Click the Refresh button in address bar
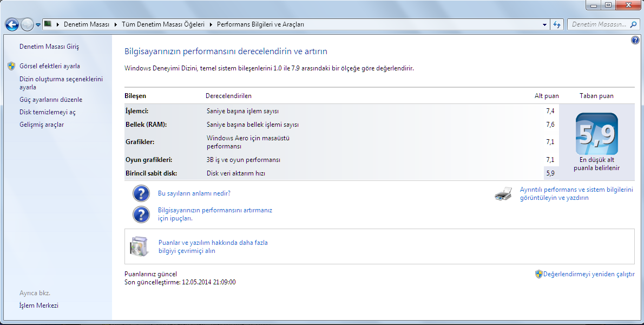 coord(557,25)
